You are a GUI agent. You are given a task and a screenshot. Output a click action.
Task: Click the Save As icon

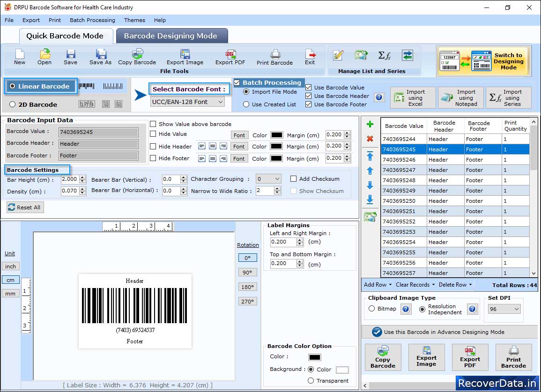click(100, 57)
